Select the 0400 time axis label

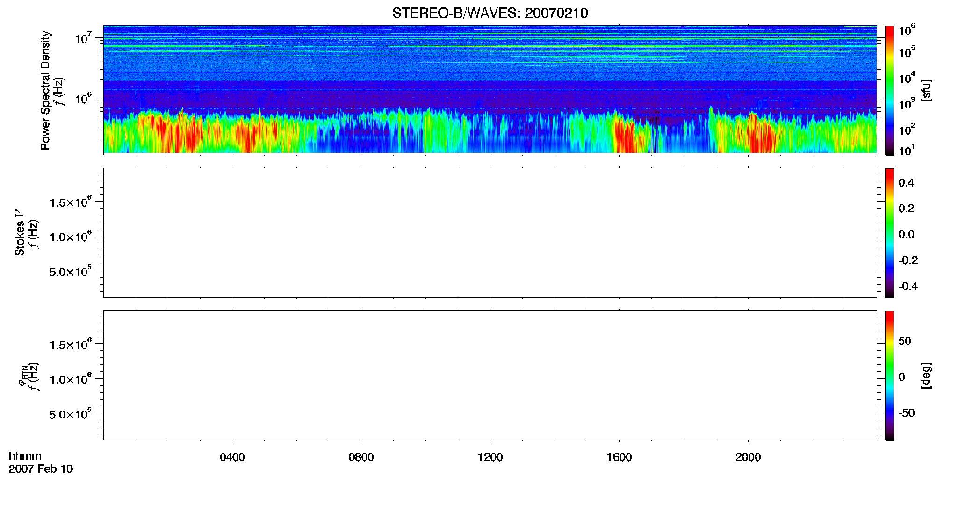tap(232, 457)
